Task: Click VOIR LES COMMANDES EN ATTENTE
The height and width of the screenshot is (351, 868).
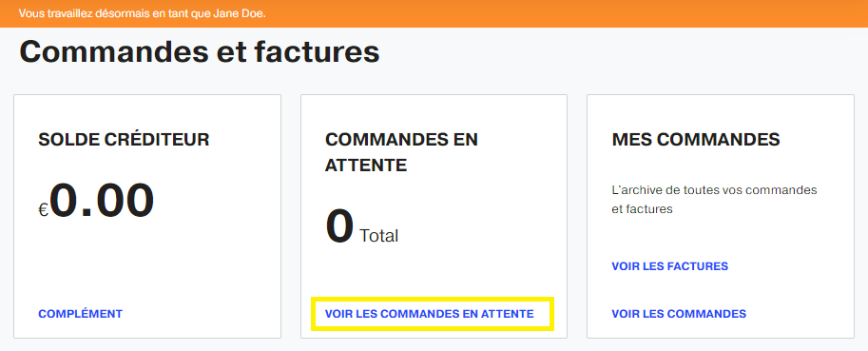Action: point(430,314)
